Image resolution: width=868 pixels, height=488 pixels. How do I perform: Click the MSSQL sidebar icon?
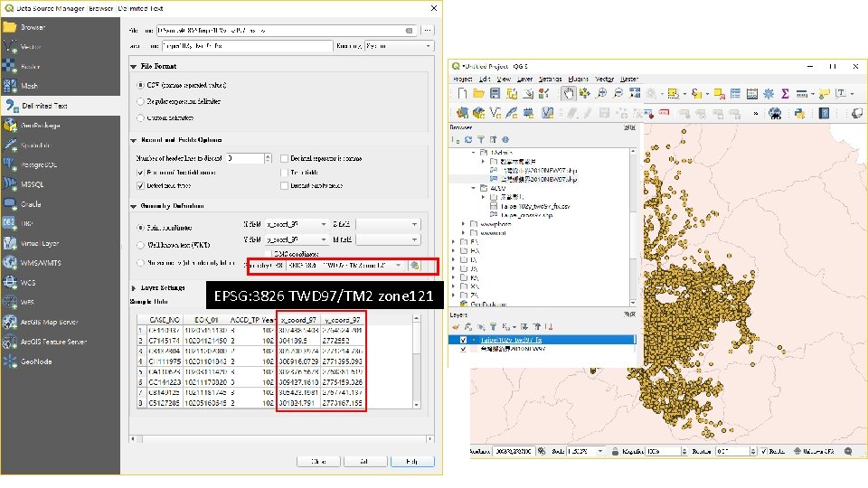pos(10,184)
